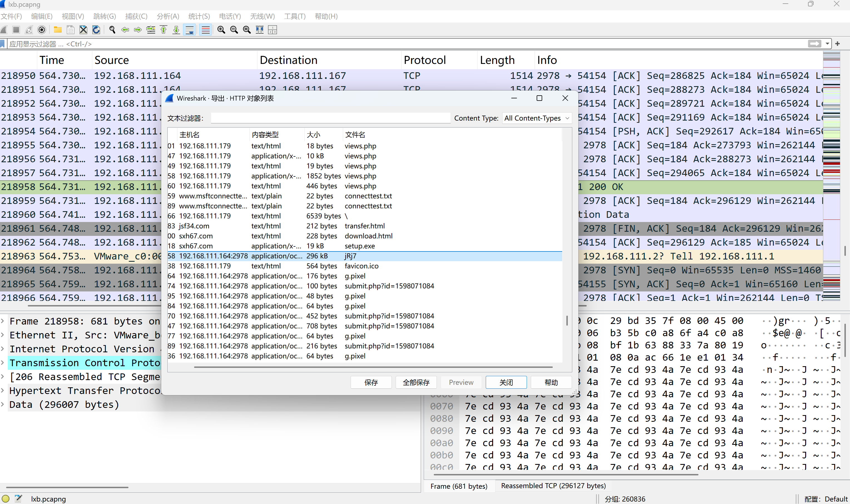
Task: Click the object list vertical scrollbar thumb
Action: pyautogui.click(x=567, y=321)
